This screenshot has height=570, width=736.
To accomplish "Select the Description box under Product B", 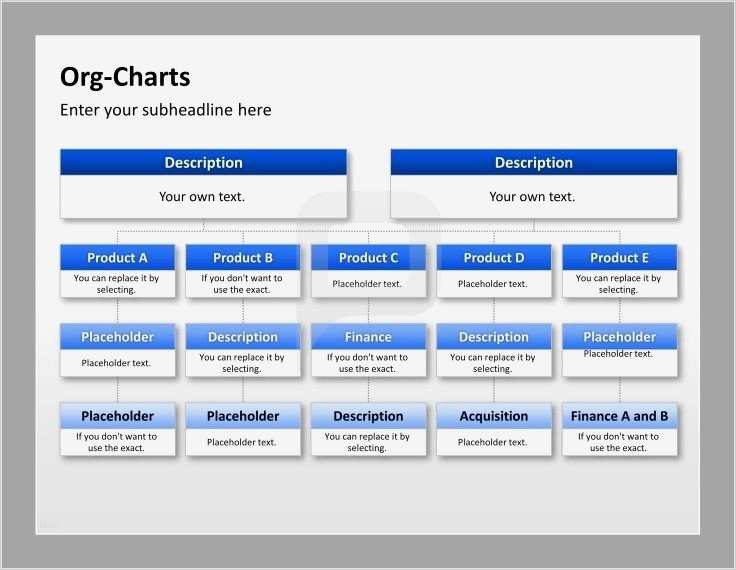I will click(x=243, y=350).
